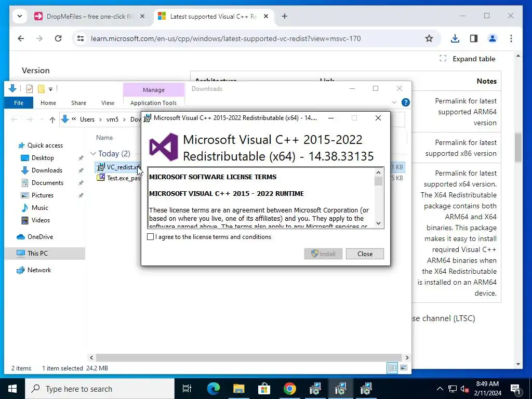
Task: Select Network in the navigation pane
Action: pyautogui.click(x=39, y=270)
